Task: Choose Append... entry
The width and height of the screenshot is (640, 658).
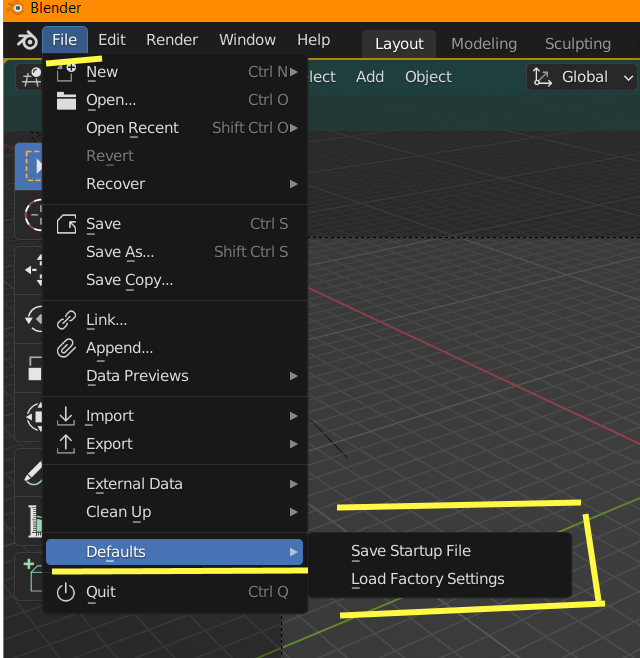Action: pos(175,348)
